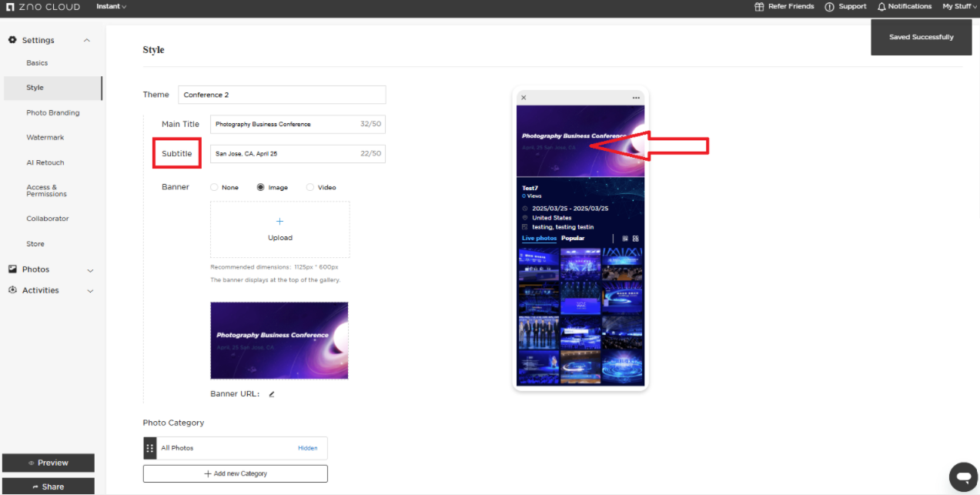Open Photo Branding settings page
The width and height of the screenshot is (980, 495).
(x=53, y=112)
